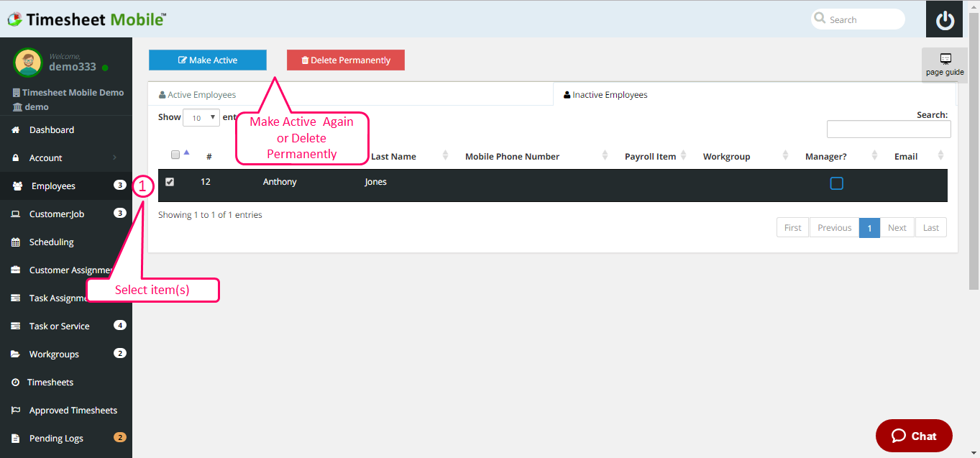
Task: Click the employee number '12' cell
Action: (206, 182)
